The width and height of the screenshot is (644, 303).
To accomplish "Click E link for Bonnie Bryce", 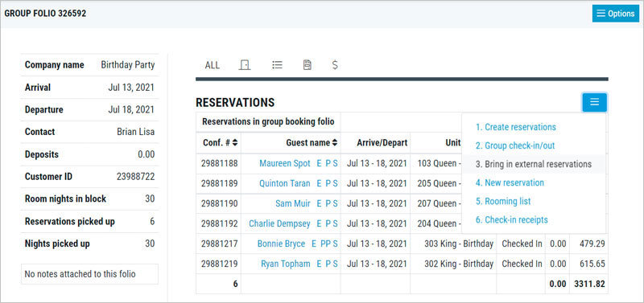I will point(314,244).
